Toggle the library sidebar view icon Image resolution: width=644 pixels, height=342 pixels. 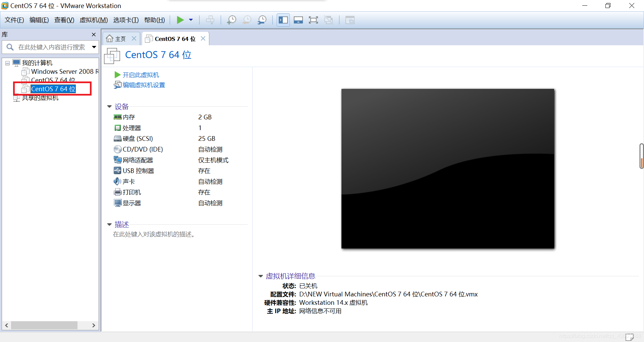pos(283,20)
